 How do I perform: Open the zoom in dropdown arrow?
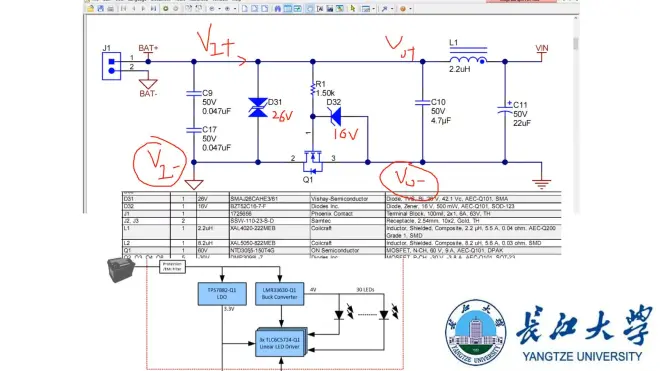tap(234, 8)
